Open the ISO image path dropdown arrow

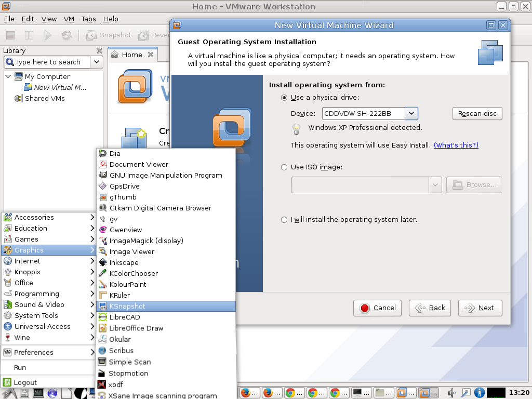click(435, 185)
